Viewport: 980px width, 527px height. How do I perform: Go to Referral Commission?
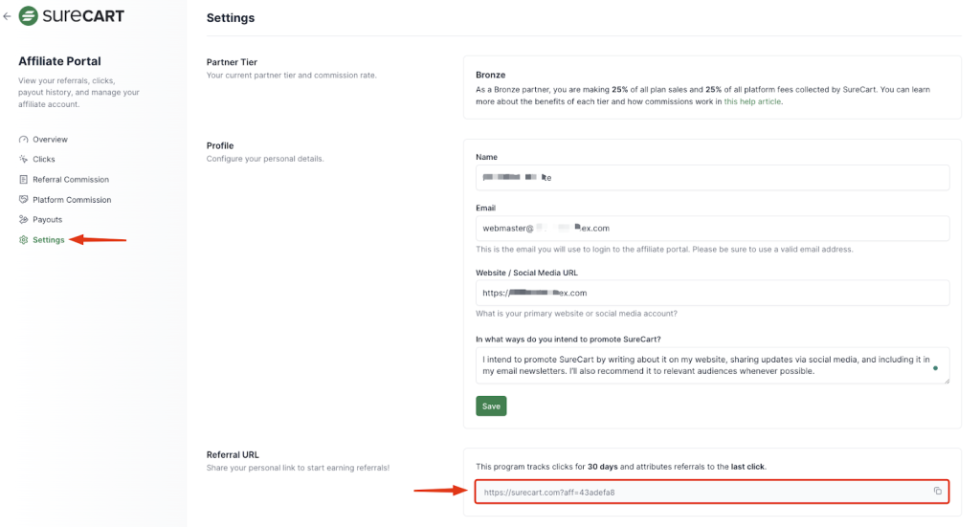(71, 179)
